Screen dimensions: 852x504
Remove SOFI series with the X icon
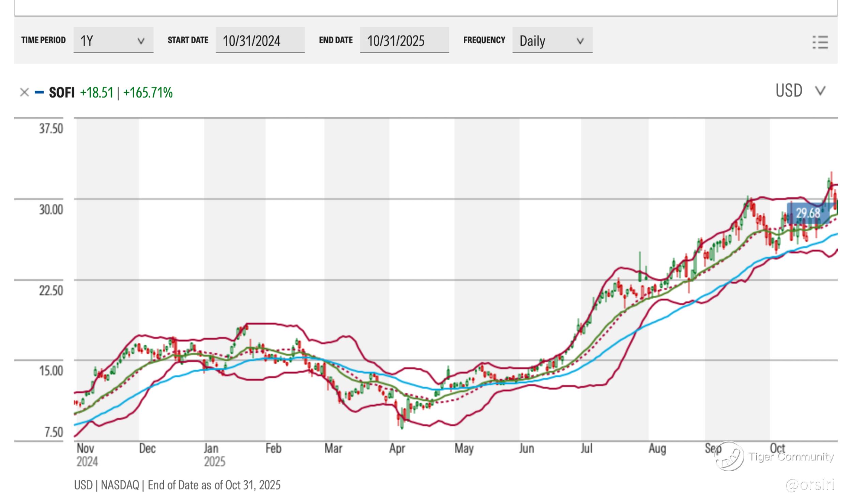point(24,92)
